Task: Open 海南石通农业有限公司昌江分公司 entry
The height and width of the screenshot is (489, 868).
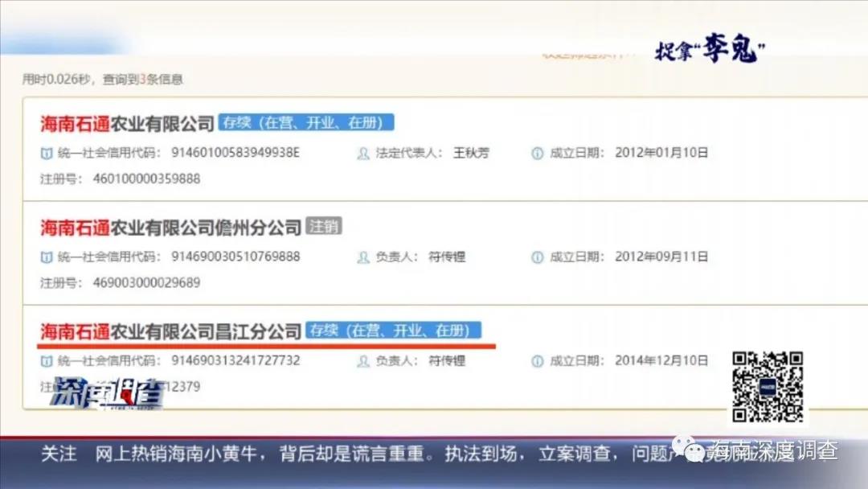Action: pos(170,331)
